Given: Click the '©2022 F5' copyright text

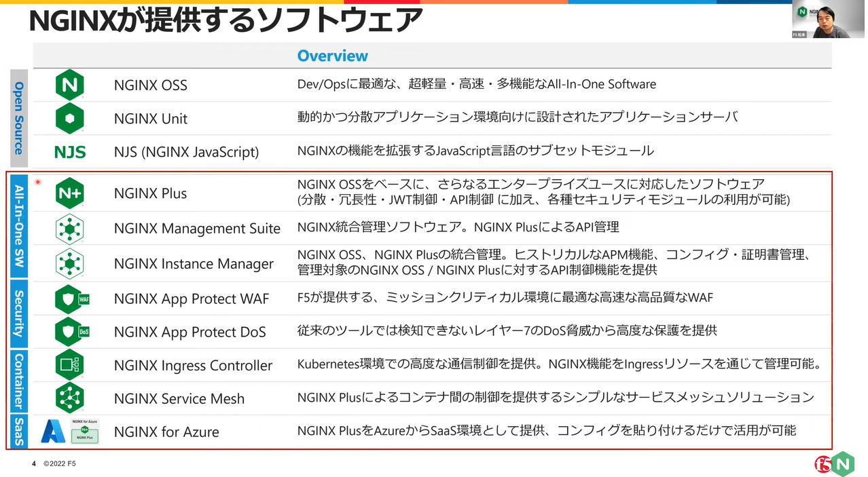Looking at the screenshot, I should coord(60,465).
